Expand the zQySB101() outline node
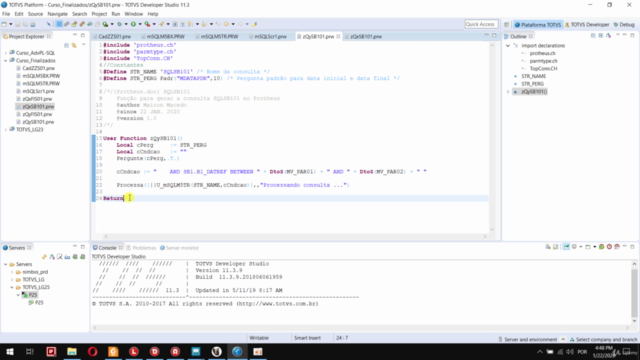This screenshot has height=360, width=640. point(508,92)
